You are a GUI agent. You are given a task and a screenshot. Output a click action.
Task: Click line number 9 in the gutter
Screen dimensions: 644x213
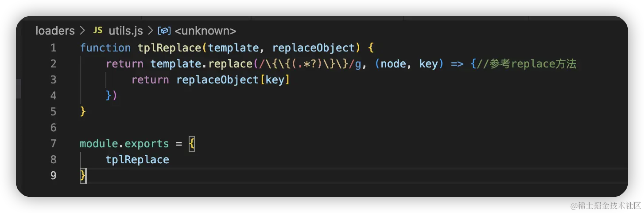pyautogui.click(x=53, y=176)
